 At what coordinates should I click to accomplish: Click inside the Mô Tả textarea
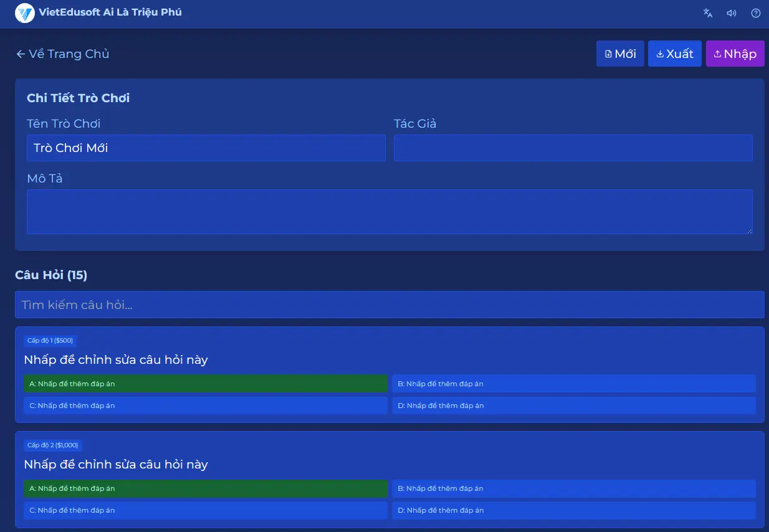click(389, 212)
